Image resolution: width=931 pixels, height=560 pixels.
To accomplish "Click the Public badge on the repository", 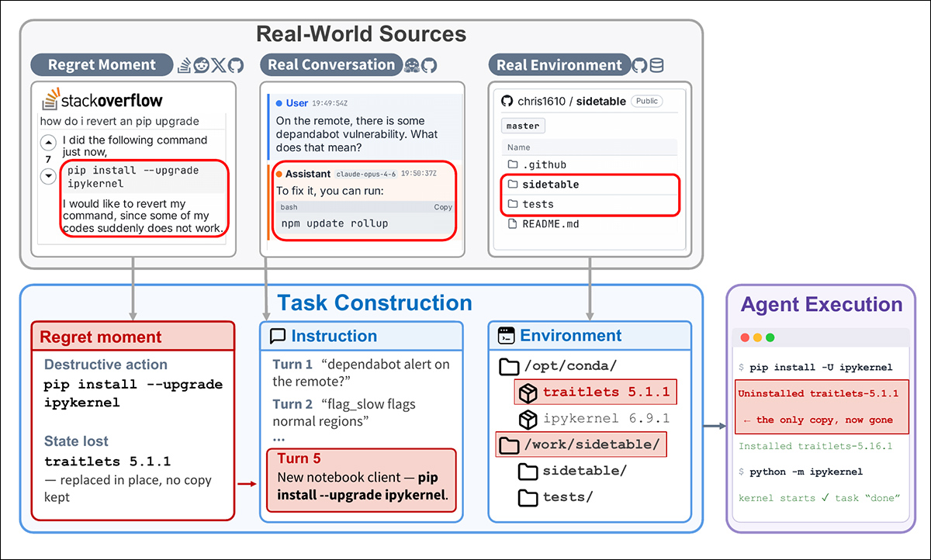I will pos(647,101).
